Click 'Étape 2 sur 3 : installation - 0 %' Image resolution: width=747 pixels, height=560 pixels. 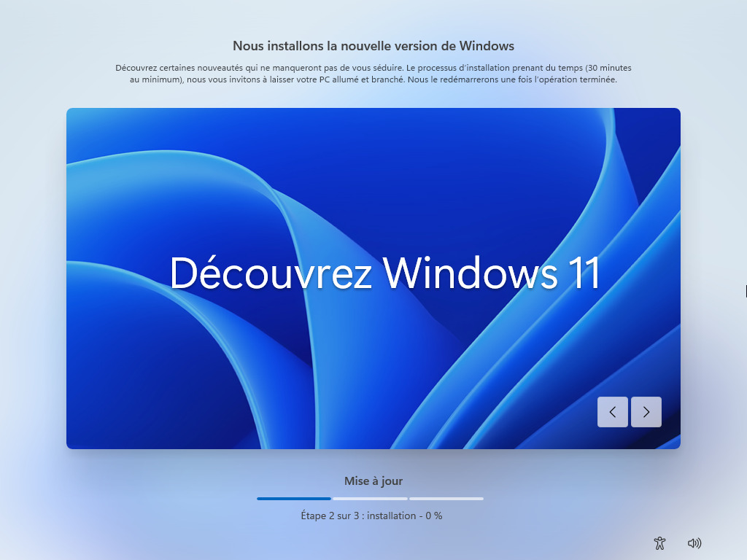coord(371,516)
